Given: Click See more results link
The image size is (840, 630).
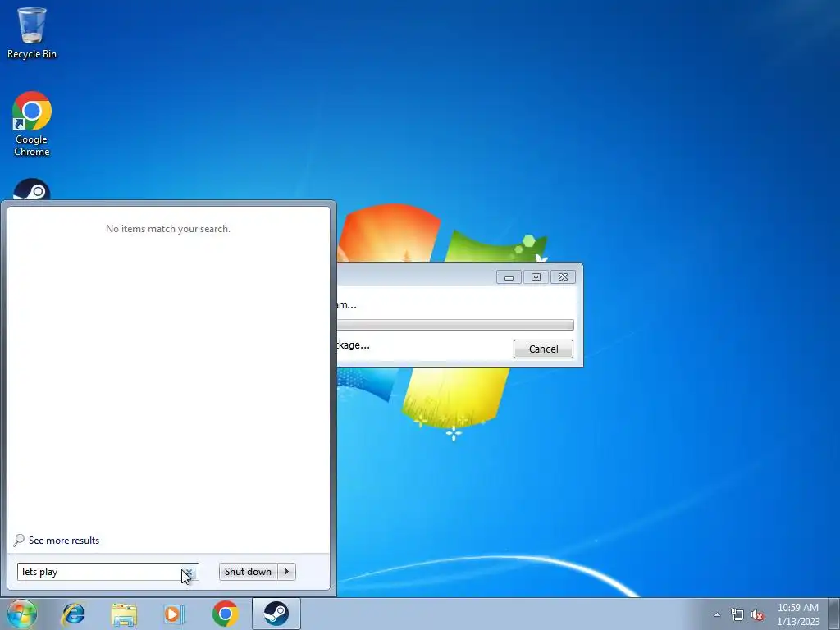Looking at the screenshot, I should [64, 541].
